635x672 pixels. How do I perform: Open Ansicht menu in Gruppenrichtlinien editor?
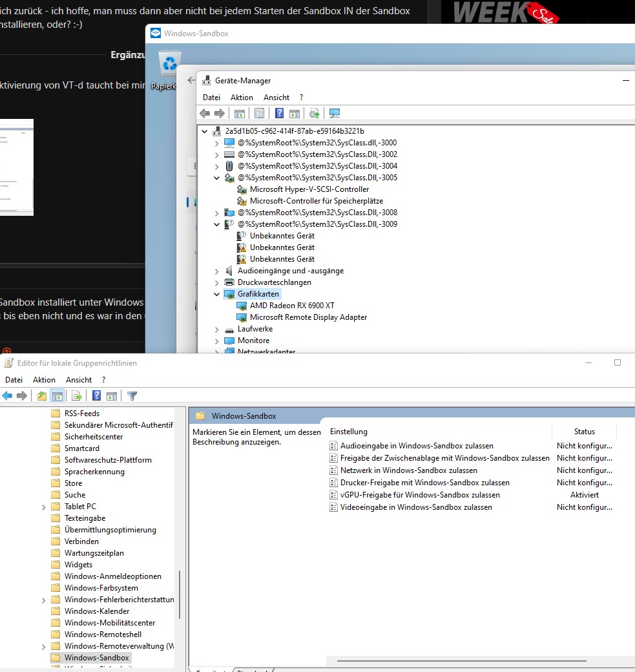[x=79, y=380]
